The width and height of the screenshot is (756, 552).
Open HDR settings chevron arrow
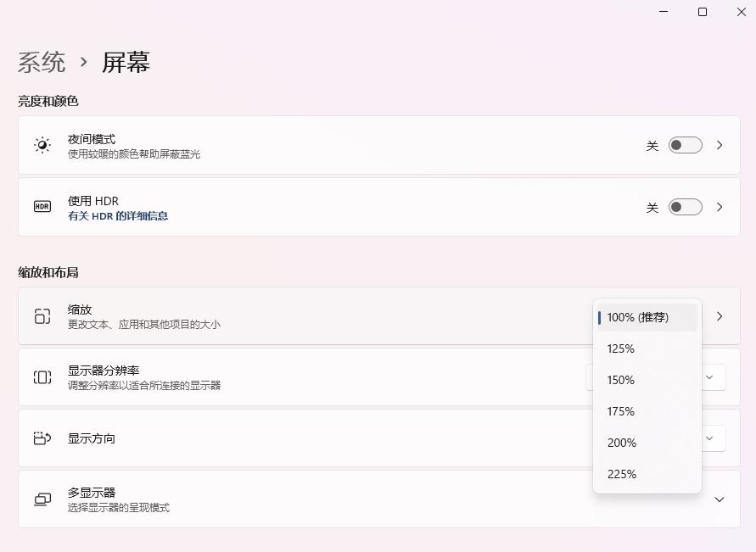click(720, 207)
